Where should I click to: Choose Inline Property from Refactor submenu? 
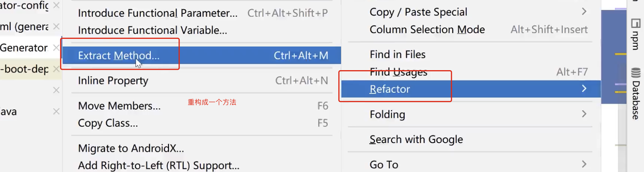[202, 80]
